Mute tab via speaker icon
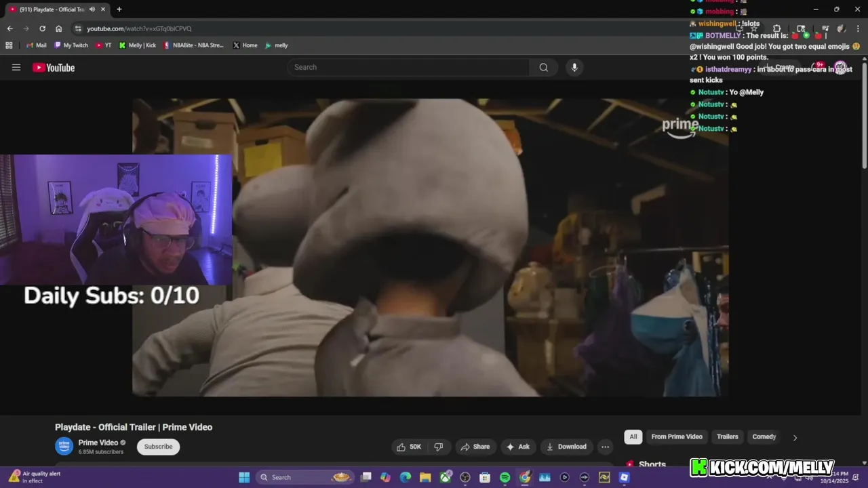 pos(92,9)
